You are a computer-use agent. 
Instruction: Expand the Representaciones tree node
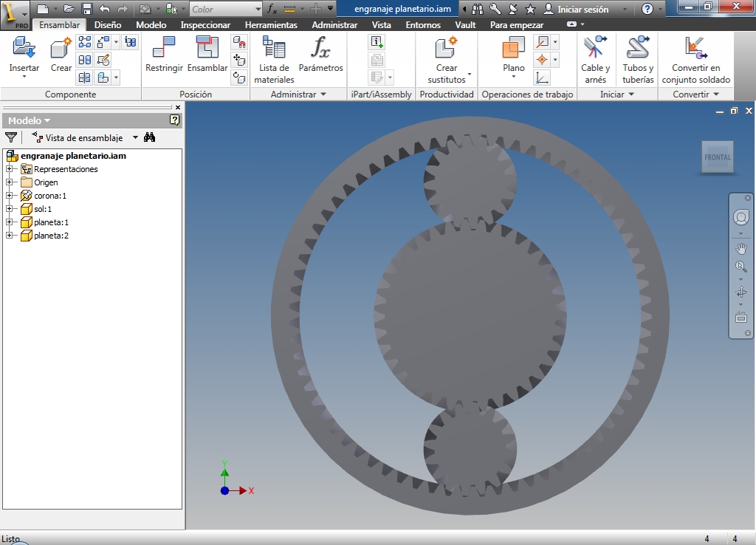[x=9, y=169]
